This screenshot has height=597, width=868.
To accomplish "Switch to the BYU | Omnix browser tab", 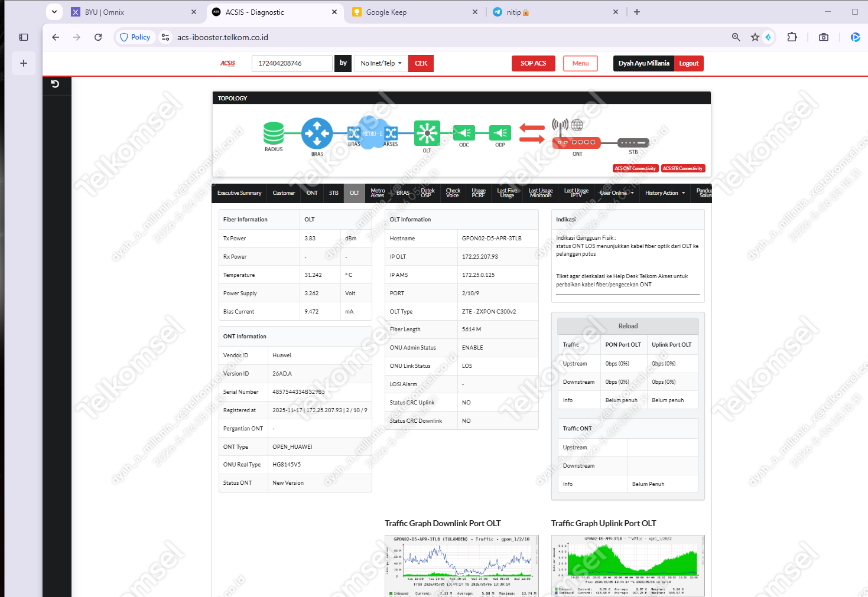I will click(x=134, y=12).
